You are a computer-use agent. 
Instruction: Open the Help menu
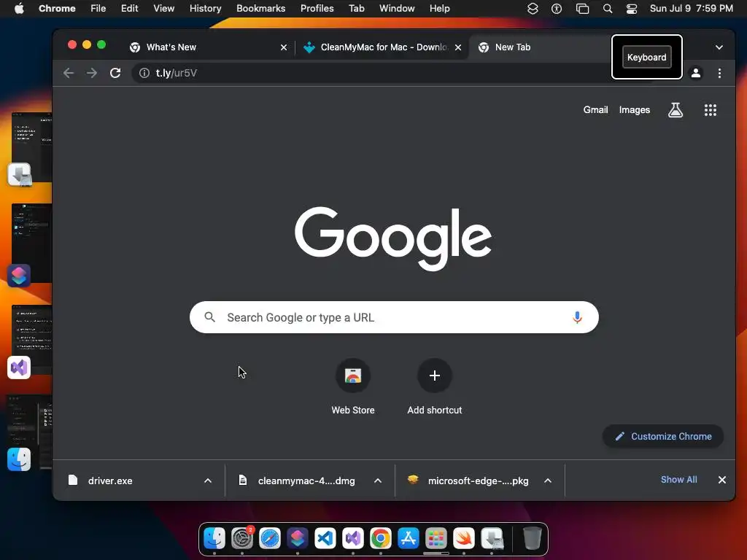[x=439, y=9]
